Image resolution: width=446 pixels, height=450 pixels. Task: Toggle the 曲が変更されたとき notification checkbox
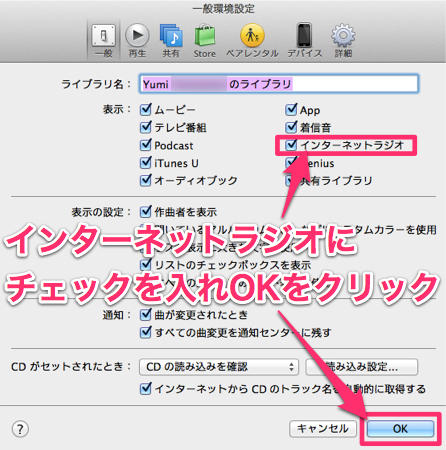pyautogui.click(x=146, y=314)
